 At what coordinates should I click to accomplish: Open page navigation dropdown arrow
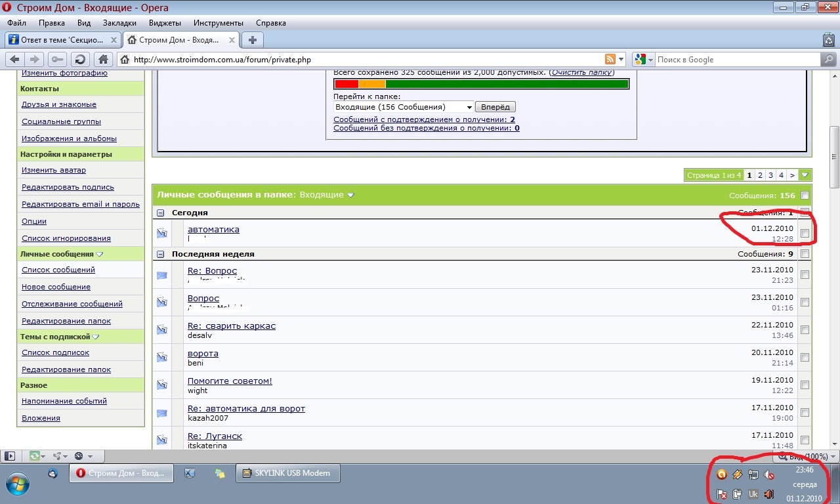coord(806,175)
